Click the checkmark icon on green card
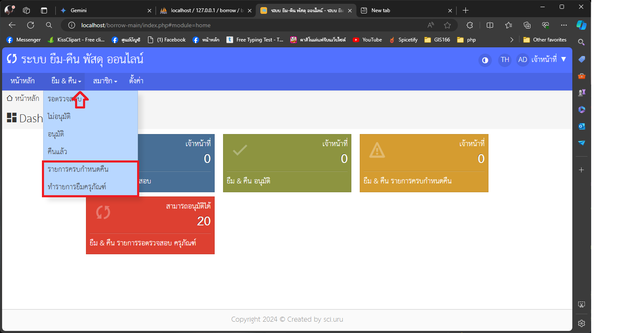The image size is (644, 333). pos(240,150)
